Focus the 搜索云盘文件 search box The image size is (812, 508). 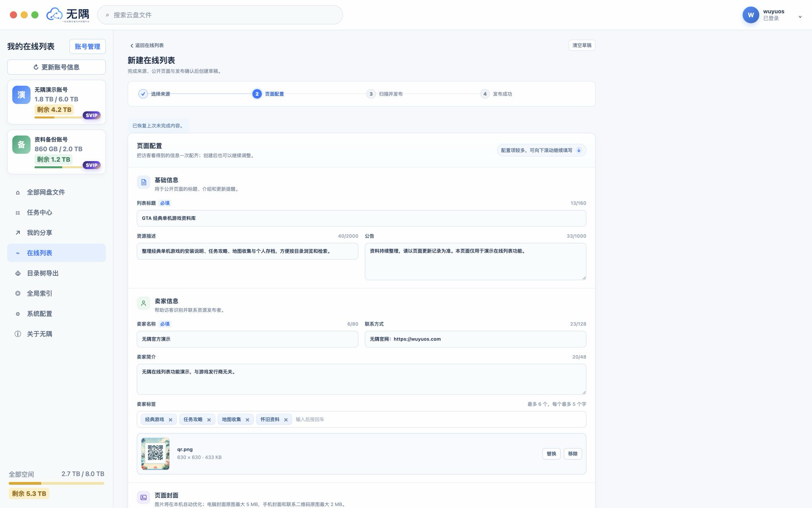(220, 15)
